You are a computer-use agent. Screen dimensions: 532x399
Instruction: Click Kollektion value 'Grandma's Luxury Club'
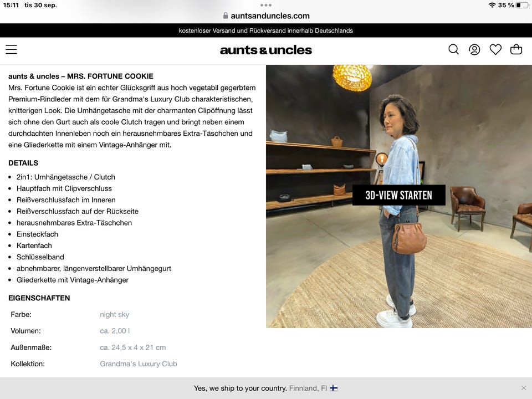click(139, 364)
